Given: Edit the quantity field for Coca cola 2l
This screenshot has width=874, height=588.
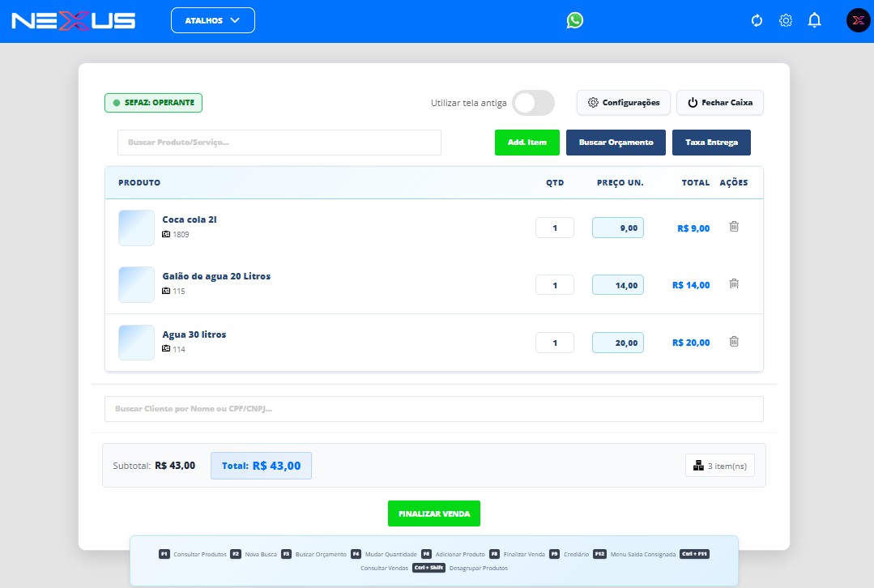Looking at the screenshot, I should (555, 228).
